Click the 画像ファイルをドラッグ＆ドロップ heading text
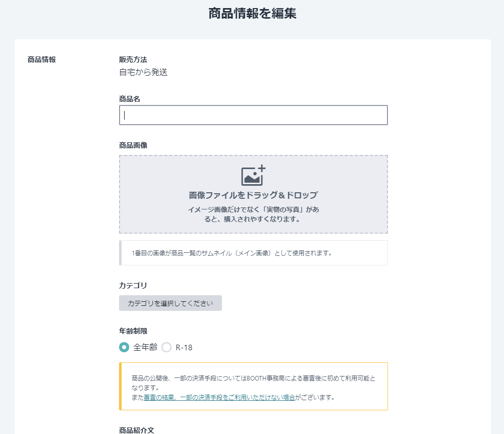 coord(253,195)
